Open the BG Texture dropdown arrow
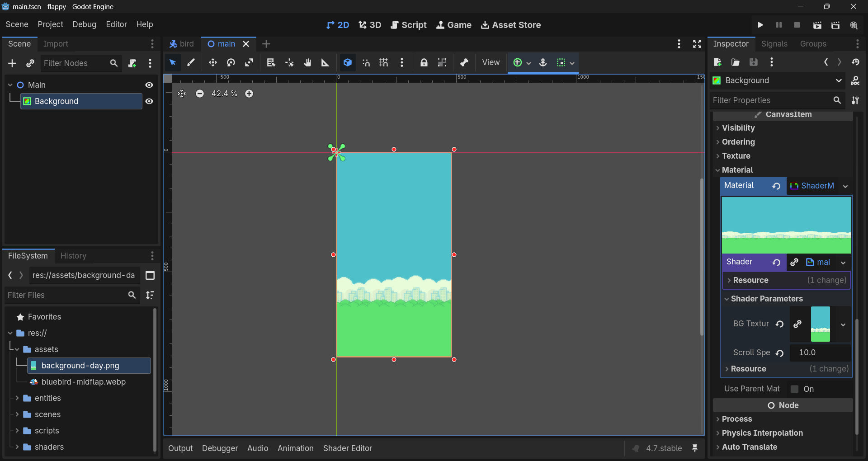Screen dimensions: 868x461 click(843, 325)
